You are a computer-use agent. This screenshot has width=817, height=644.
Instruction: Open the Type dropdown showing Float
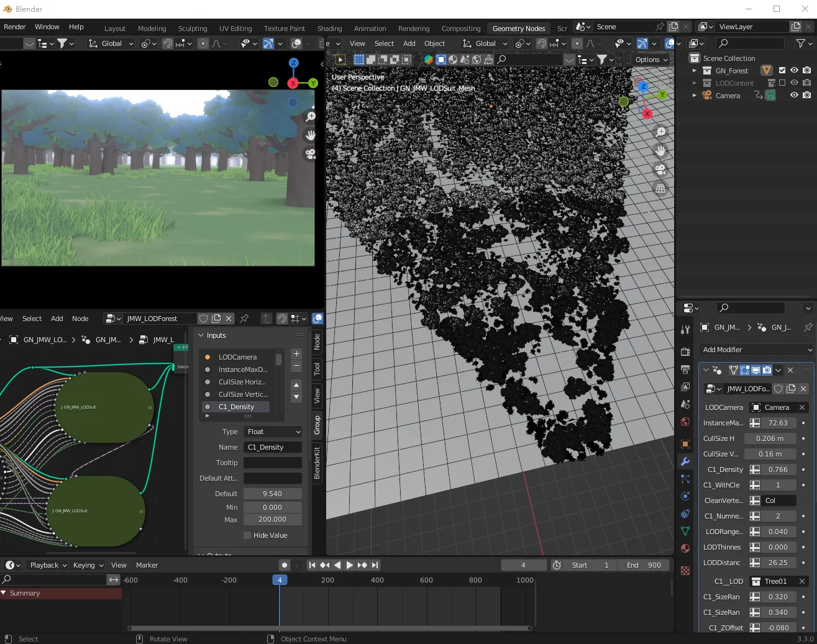pyautogui.click(x=272, y=432)
